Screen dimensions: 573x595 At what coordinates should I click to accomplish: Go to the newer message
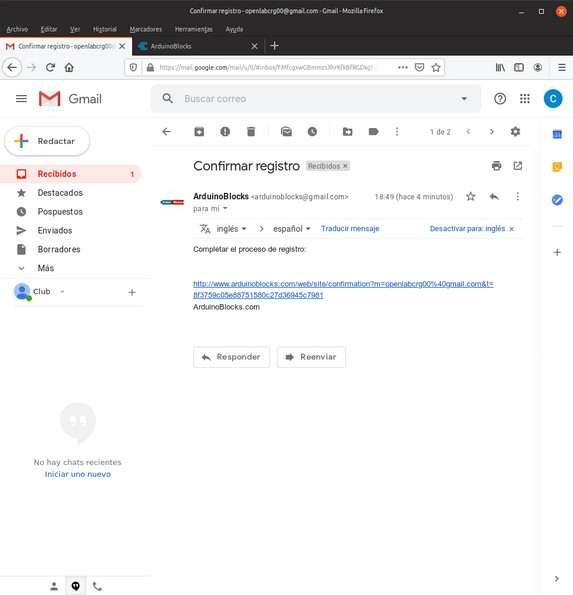coord(468,132)
